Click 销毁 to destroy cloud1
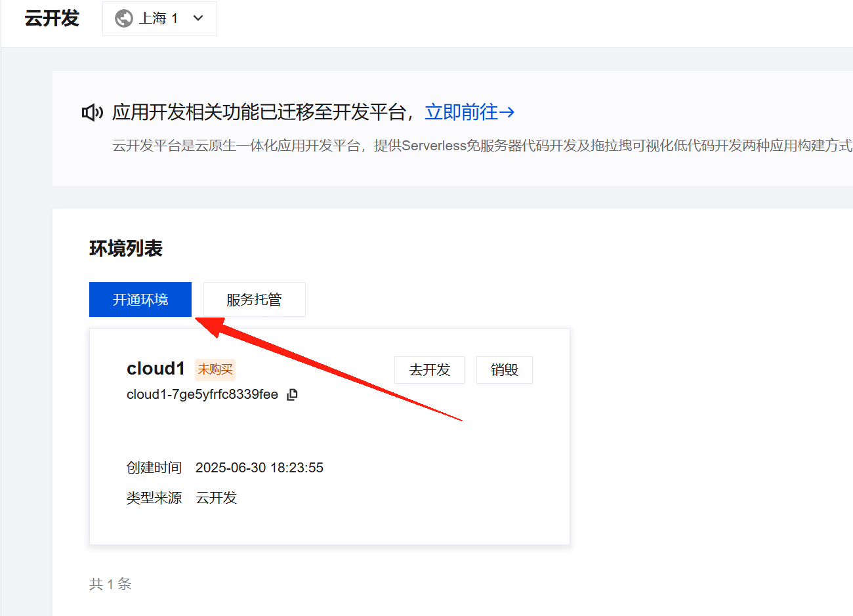This screenshot has width=853, height=616. 505,370
